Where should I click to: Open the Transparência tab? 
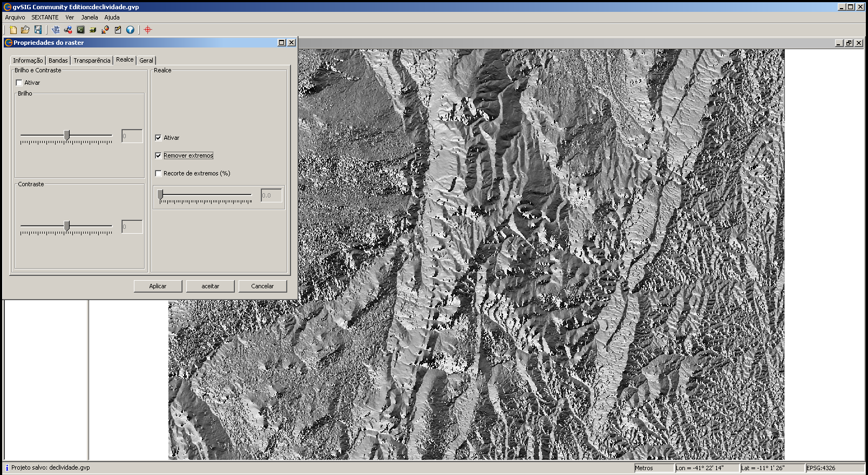click(92, 60)
